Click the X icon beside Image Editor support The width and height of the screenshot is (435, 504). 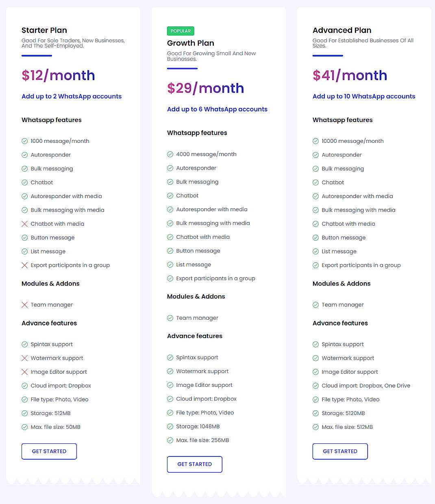[24, 372]
